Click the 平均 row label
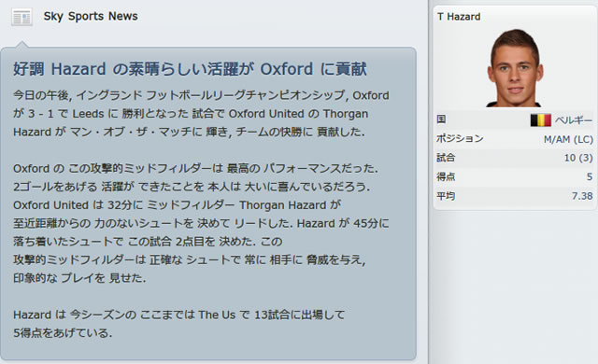 pyautogui.click(x=446, y=196)
